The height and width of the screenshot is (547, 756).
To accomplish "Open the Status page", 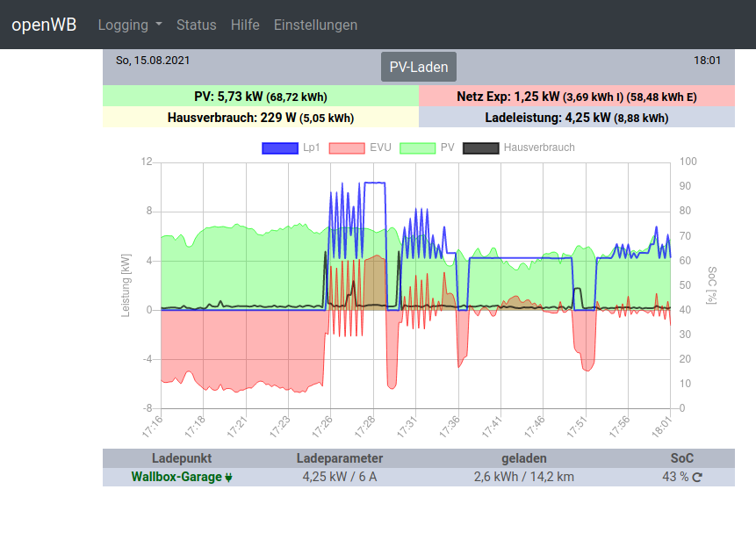I will [196, 25].
